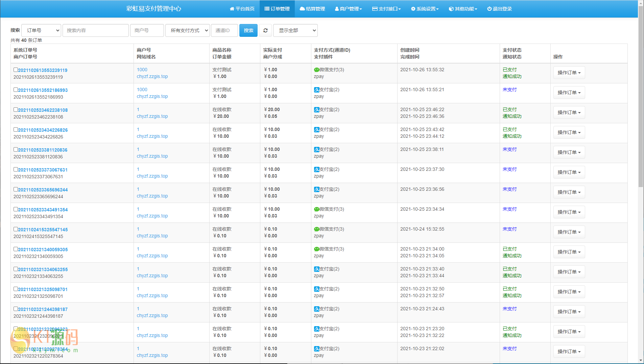Open 订单管理 in the navbar
The height and width of the screenshot is (364, 644).
pyautogui.click(x=277, y=9)
